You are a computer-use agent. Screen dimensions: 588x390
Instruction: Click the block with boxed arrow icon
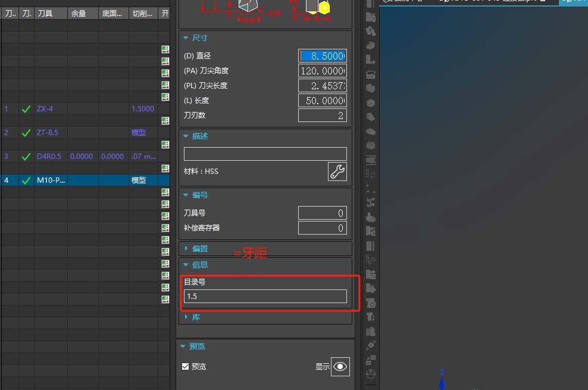371,274
